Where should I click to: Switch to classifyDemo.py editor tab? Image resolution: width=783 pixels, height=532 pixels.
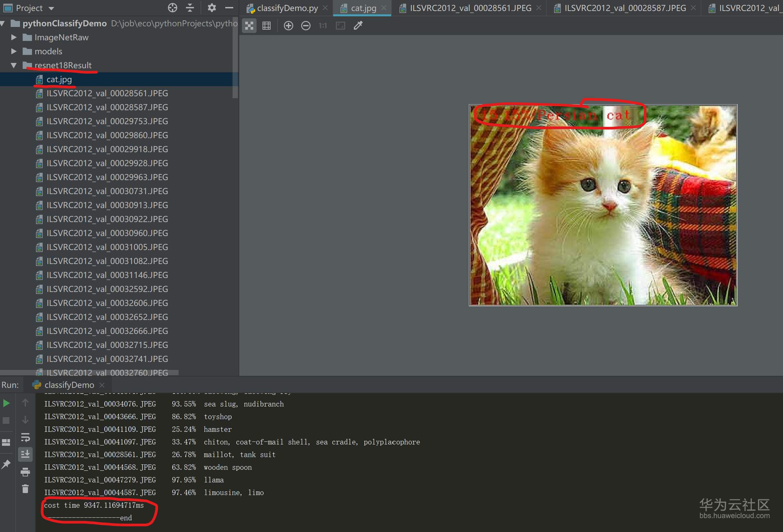[x=287, y=8]
